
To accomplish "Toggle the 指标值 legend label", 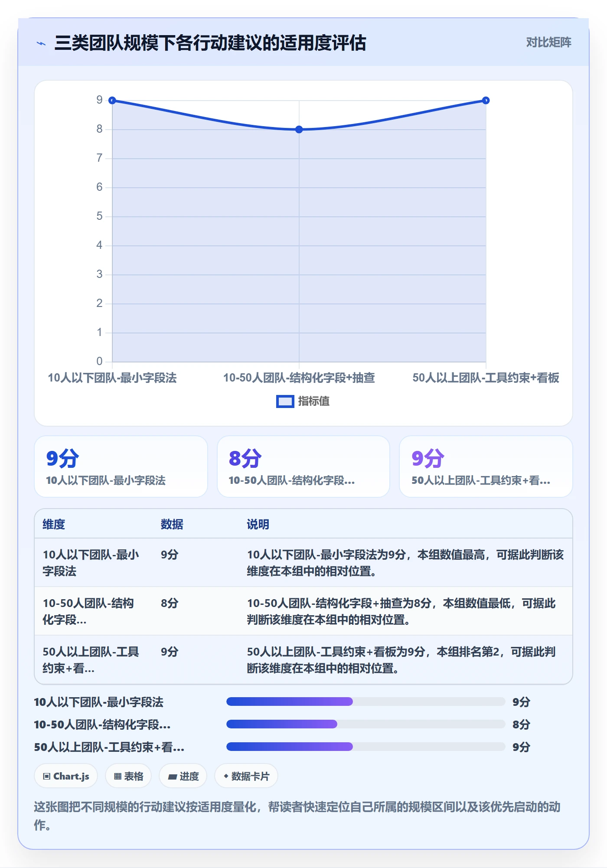I will pyautogui.click(x=313, y=401).
